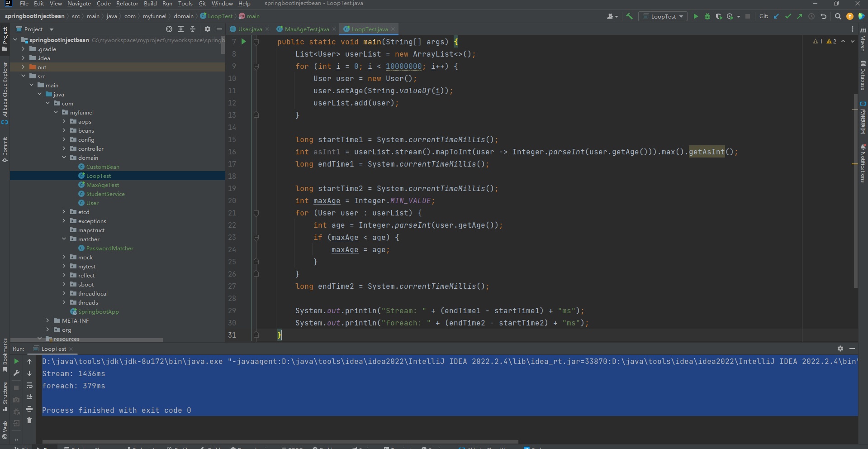Run LoopTest with Coverage shield icon

tap(718, 16)
